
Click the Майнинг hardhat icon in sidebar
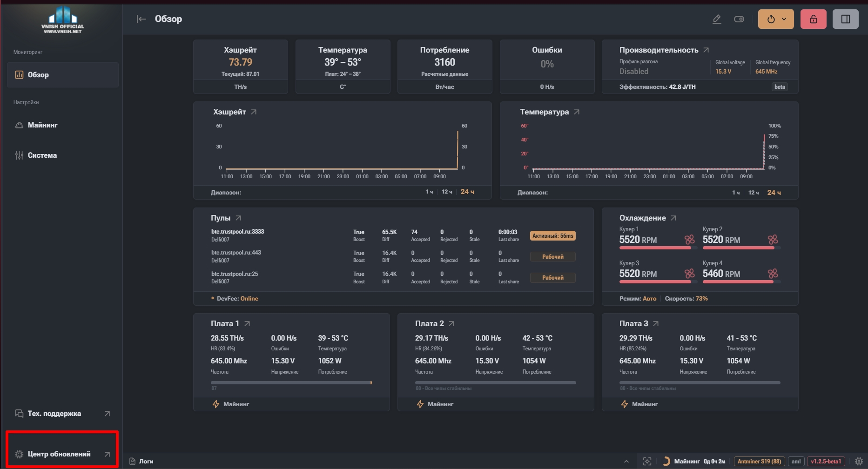[19, 125]
